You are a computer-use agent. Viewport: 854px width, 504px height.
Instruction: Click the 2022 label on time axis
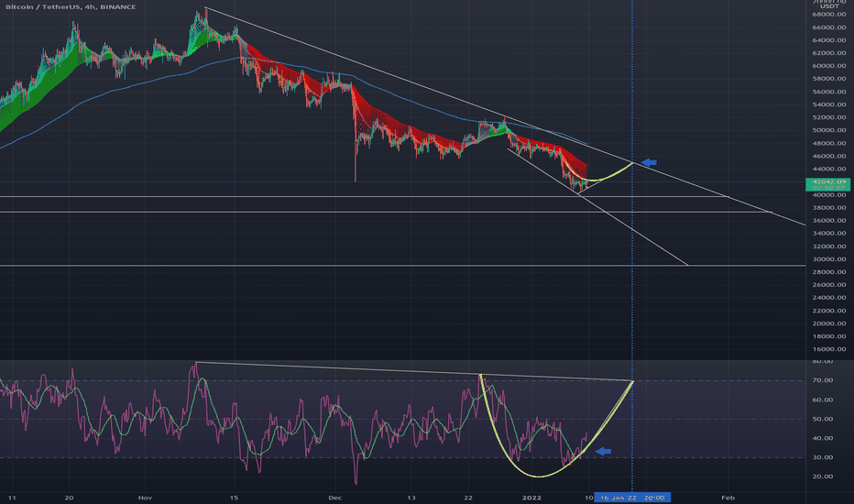pyautogui.click(x=531, y=498)
